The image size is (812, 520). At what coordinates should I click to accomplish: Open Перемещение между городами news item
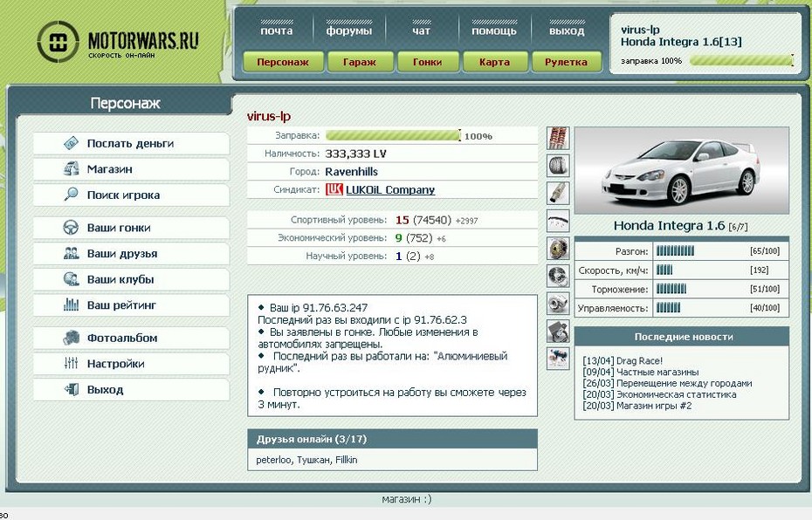(x=685, y=383)
